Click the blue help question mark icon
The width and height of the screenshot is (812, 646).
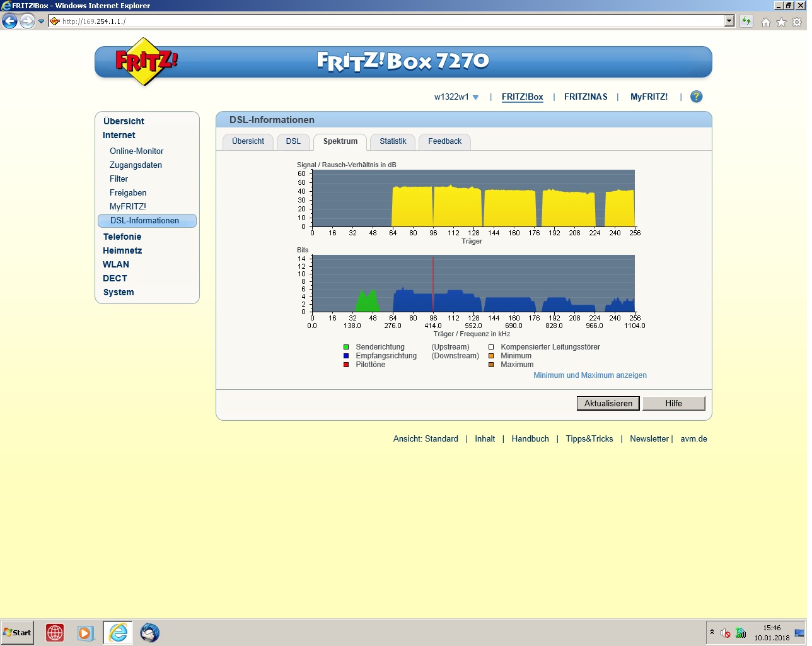click(697, 97)
